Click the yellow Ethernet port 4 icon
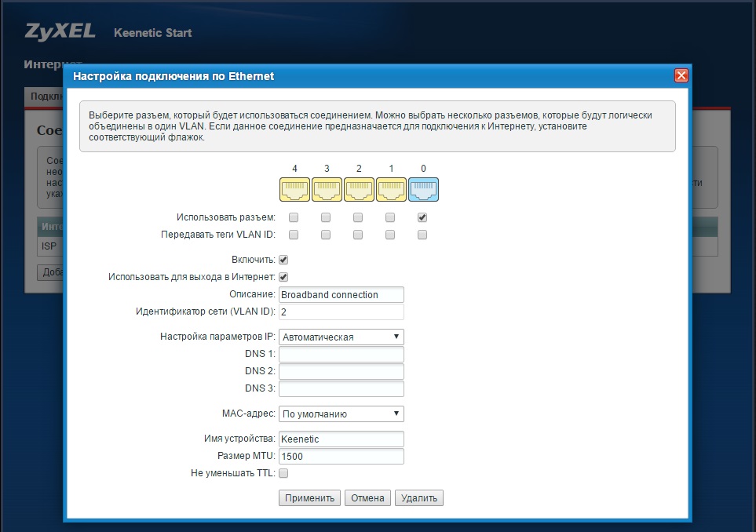Screen dimensions: 756x532 294,190
